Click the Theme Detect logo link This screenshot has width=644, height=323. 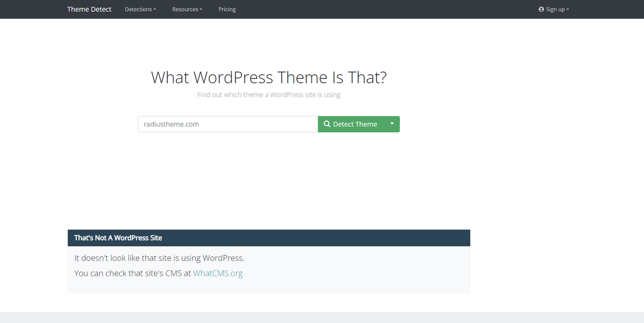coord(89,9)
